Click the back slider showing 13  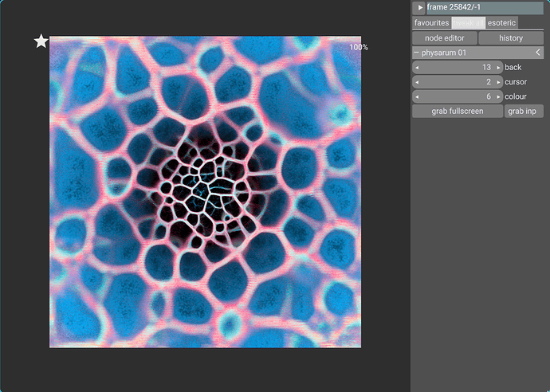pos(458,68)
